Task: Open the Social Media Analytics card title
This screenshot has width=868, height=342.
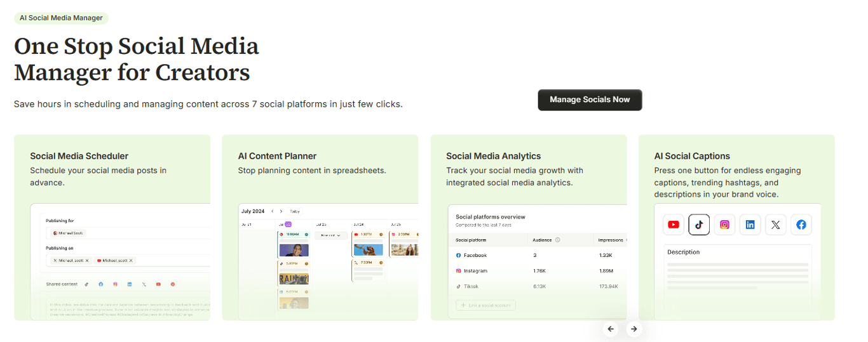Action: [x=494, y=156]
